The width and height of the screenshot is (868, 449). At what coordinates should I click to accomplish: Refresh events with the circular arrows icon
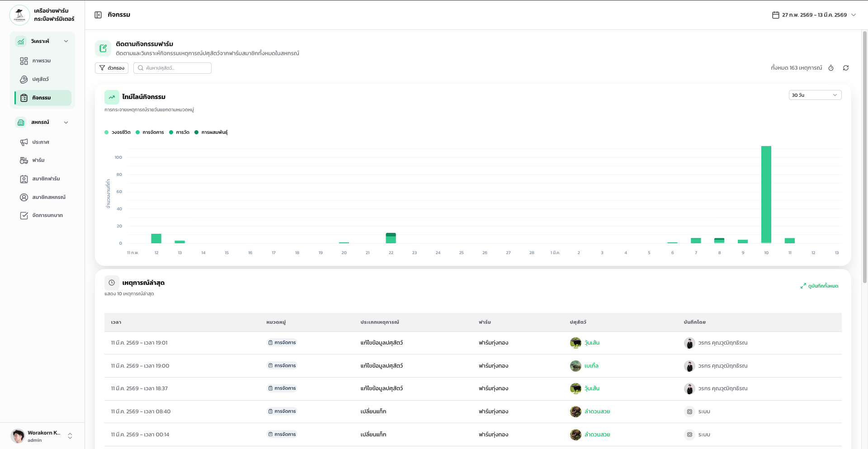tap(846, 68)
